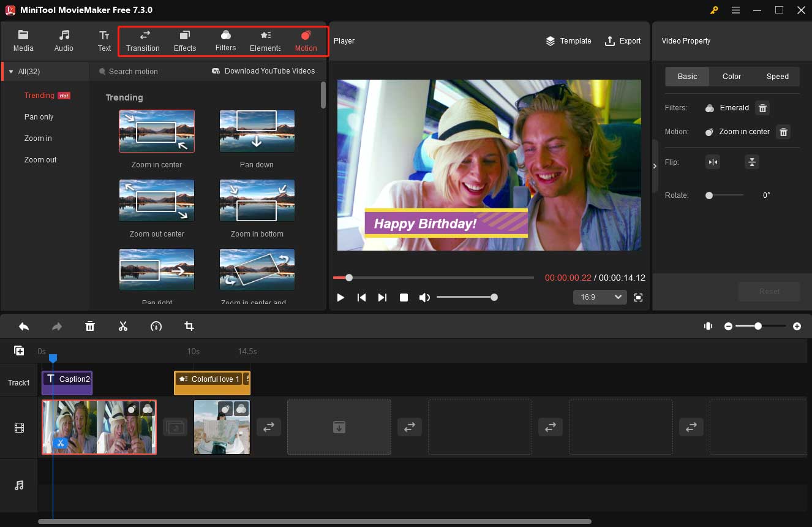Zoom in the timeline with plus
Viewport: 812px width, 527px height.
pos(797,327)
